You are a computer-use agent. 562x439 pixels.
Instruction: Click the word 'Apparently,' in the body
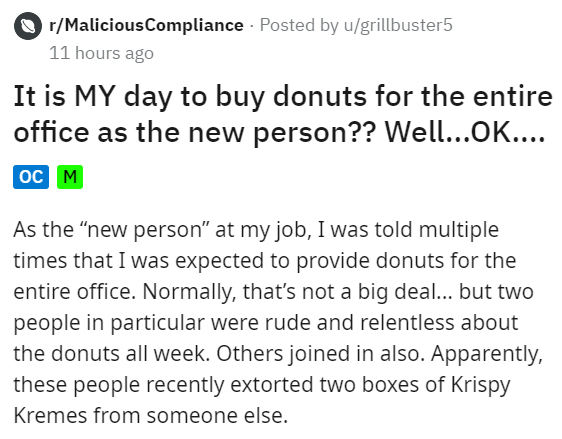[x=487, y=354]
